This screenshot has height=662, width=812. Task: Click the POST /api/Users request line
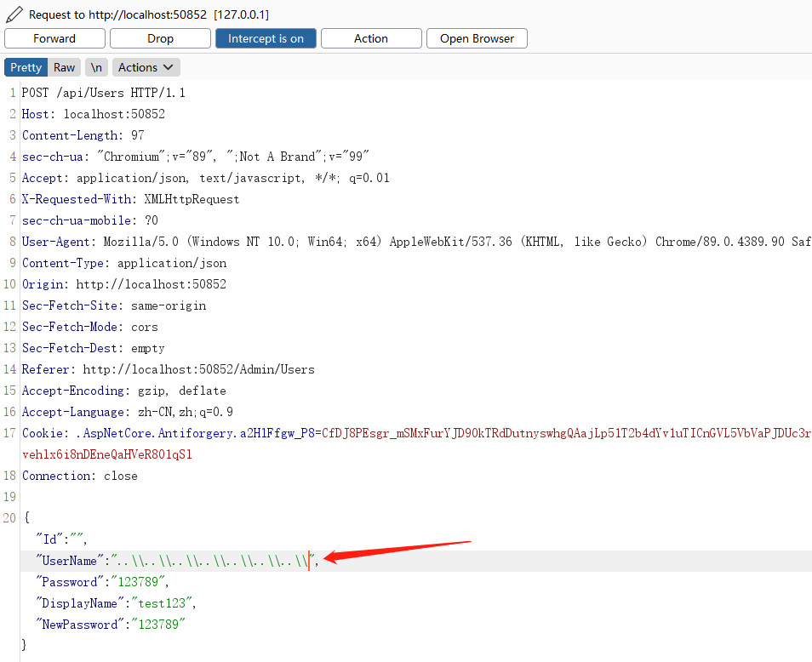coord(104,93)
